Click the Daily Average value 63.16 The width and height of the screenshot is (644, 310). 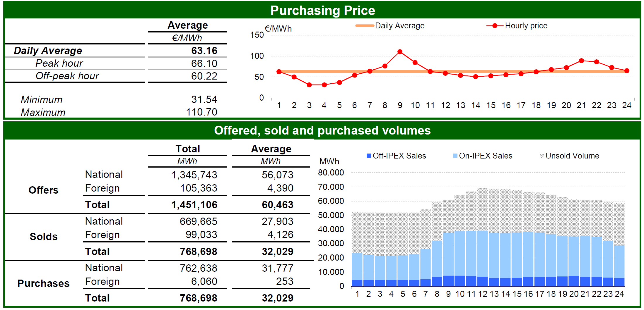204,51
